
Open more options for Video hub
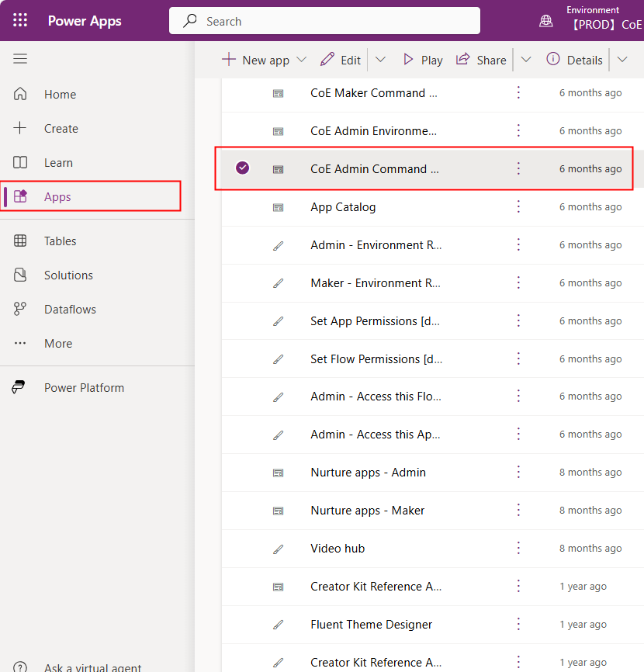518,548
